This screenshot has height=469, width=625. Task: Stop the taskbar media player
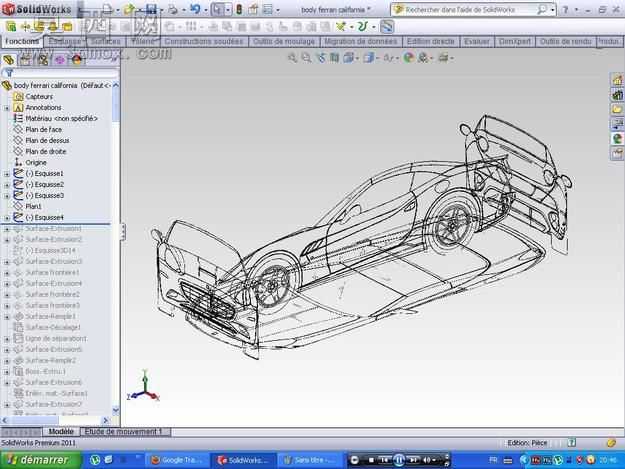point(371,460)
